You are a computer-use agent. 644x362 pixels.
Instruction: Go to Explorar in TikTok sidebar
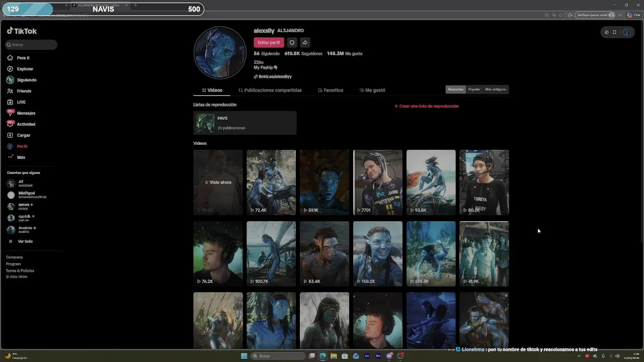(20, 69)
